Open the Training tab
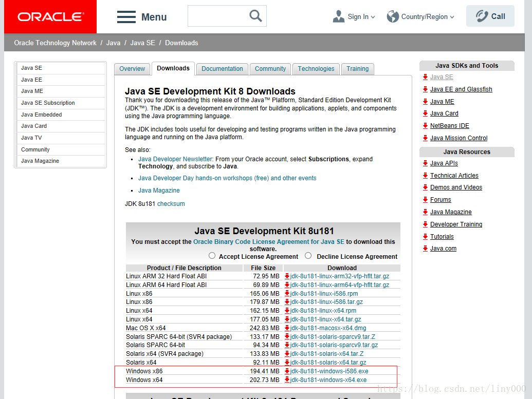This screenshot has width=532, height=399. click(x=358, y=69)
